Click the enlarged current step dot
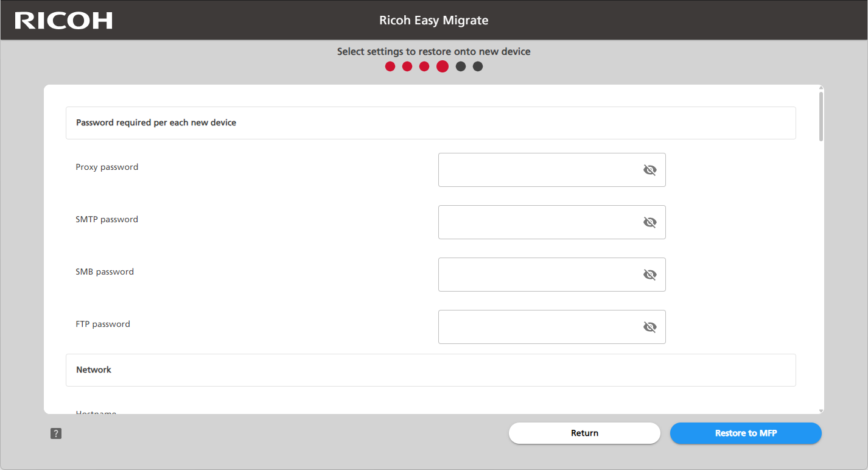Image resolution: width=868 pixels, height=470 pixels. (443, 66)
